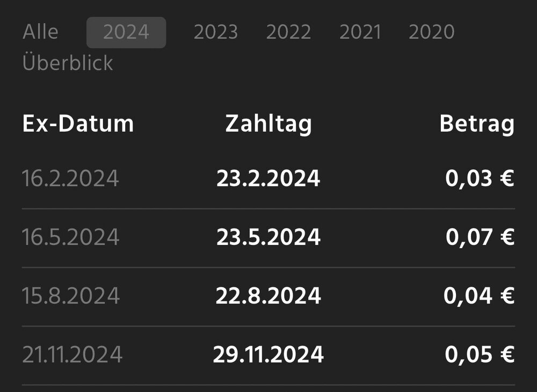Sort by the Zahltag column header
Image resolution: width=537 pixels, height=392 pixels.
pos(268,124)
